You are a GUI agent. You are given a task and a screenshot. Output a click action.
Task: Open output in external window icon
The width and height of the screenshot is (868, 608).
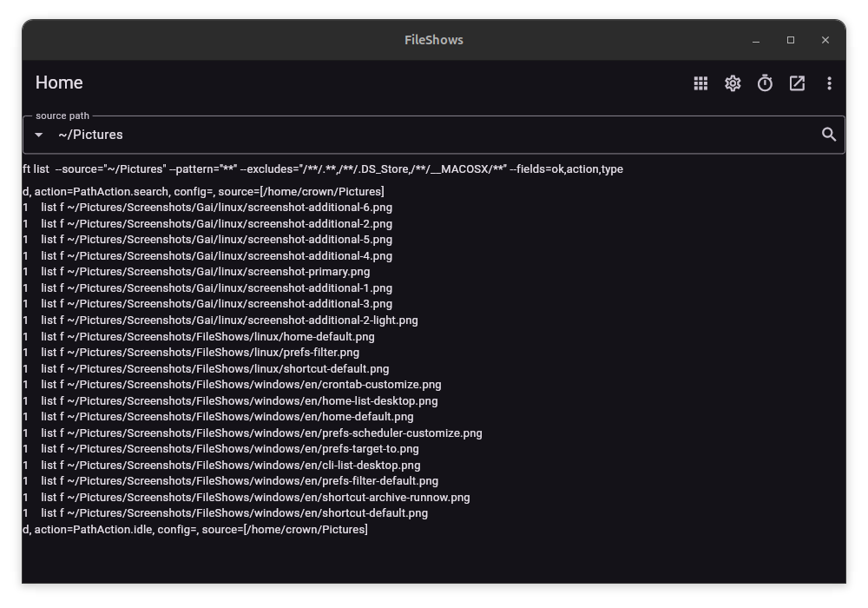[x=797, y=83]
